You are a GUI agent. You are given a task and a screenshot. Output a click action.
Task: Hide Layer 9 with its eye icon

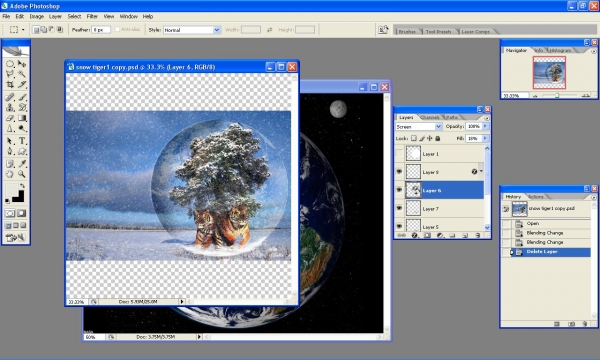399,172
